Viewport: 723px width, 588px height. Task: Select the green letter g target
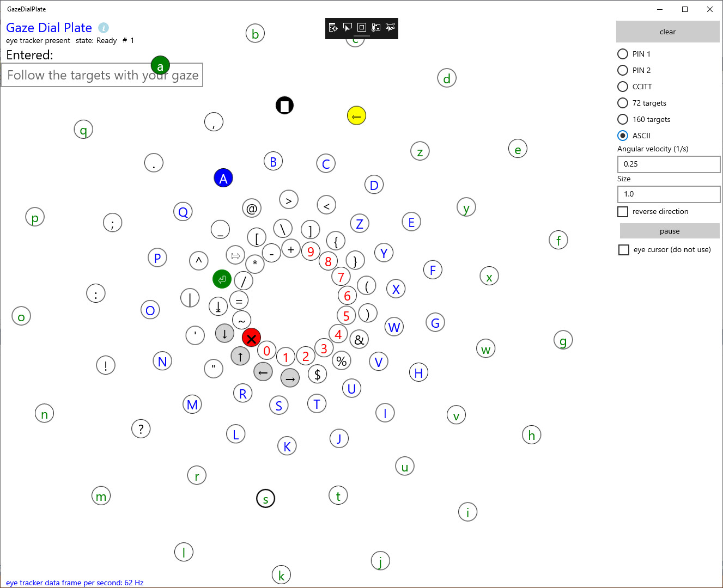click(x=563, y=340)
